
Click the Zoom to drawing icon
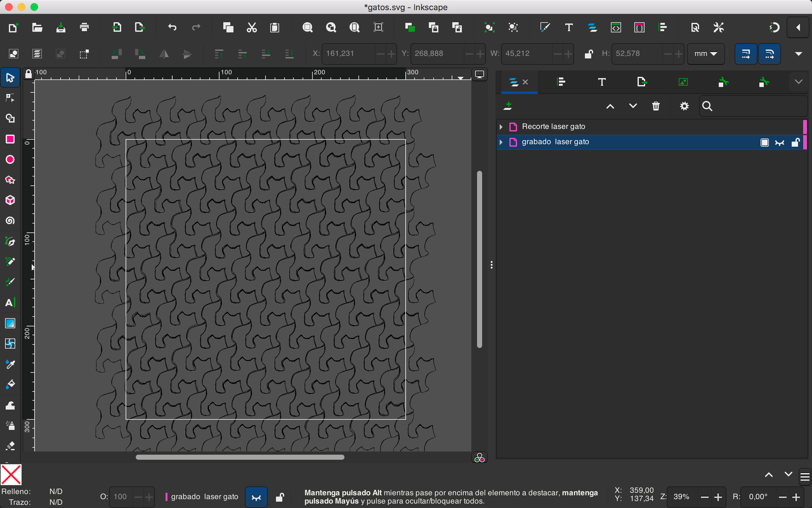click(x=331, y=27)
